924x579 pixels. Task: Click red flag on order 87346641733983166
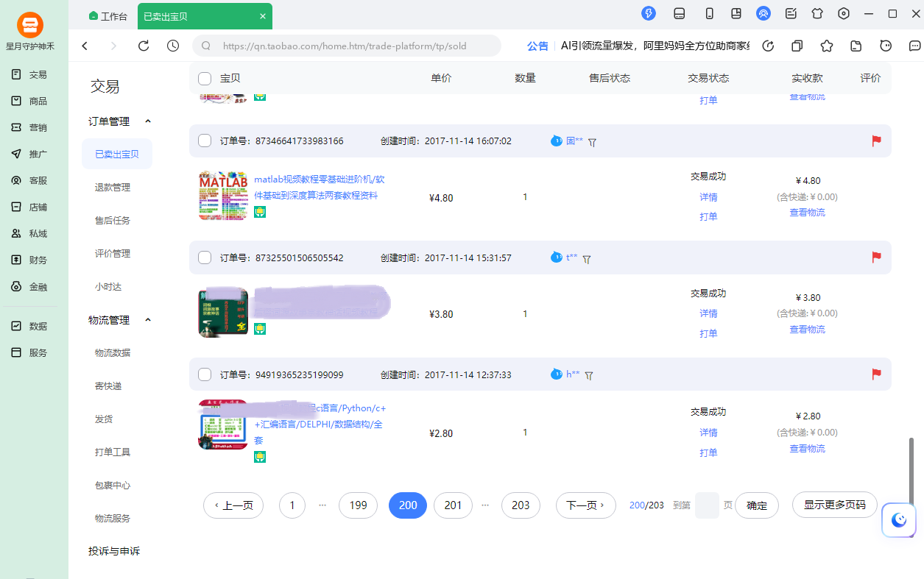876,141
